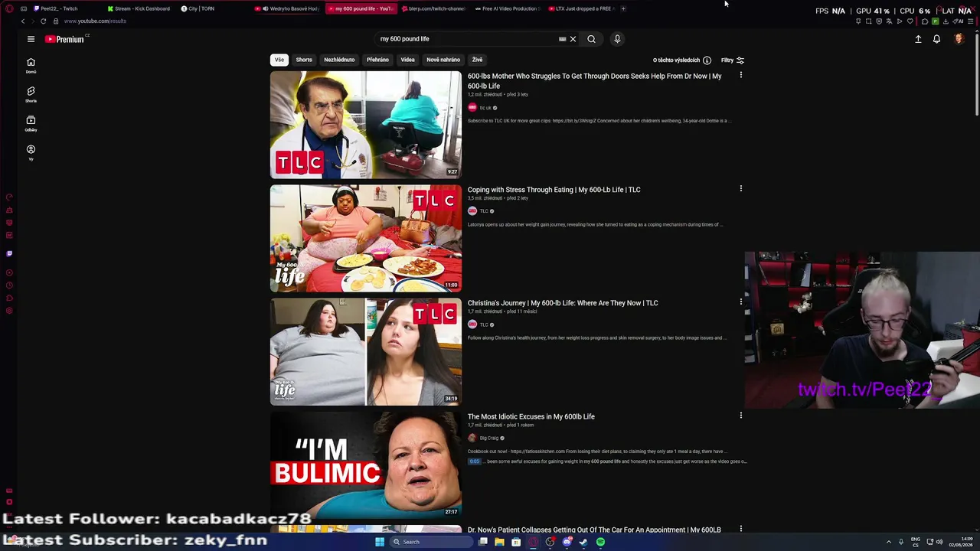This screenshot has width=980, height=551.
Task: Open Coping with Stress Through Eating video
Action: pos(554,189)
